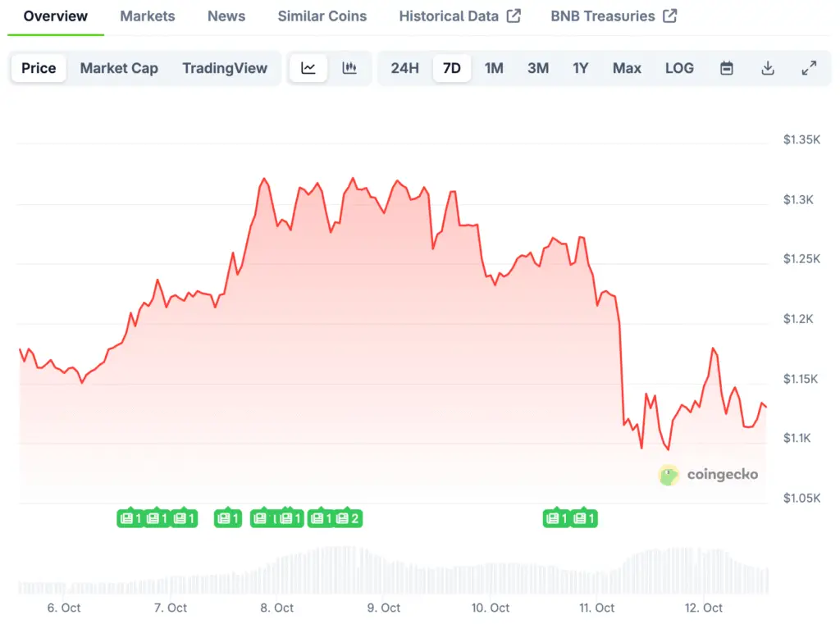This screenshot has height=624, width=840.
Task: Open the News tab
Action: point(226,16)
